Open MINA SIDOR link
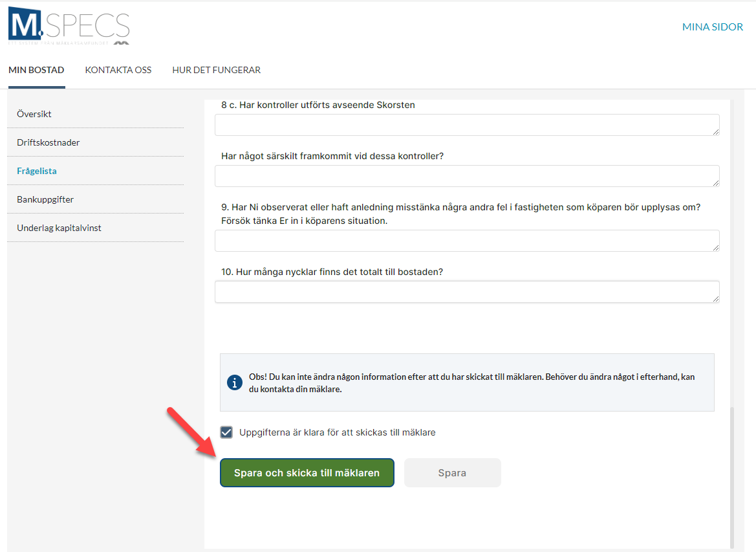756x552 pixels. pyautogui.click(x=712, y=27)
